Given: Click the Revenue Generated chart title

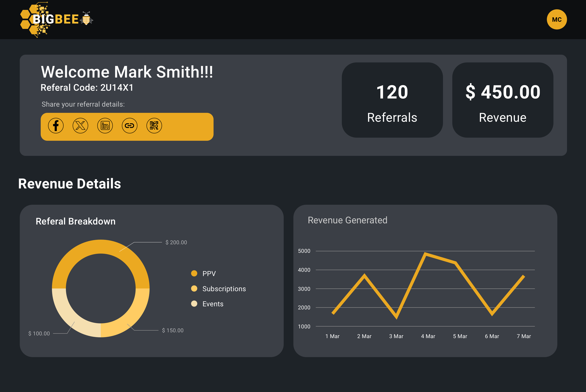Looking at the screenshot, I should (347, 220).
